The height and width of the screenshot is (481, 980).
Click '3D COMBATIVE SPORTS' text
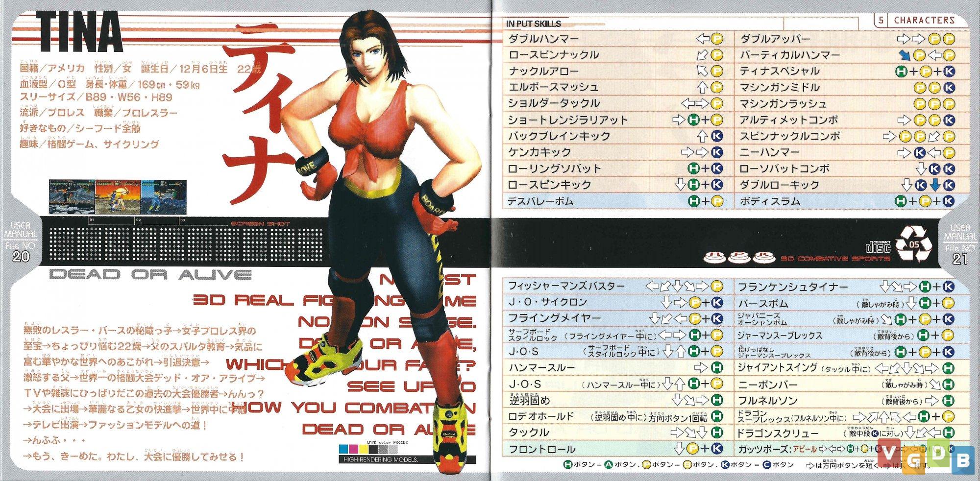point(835,258)
